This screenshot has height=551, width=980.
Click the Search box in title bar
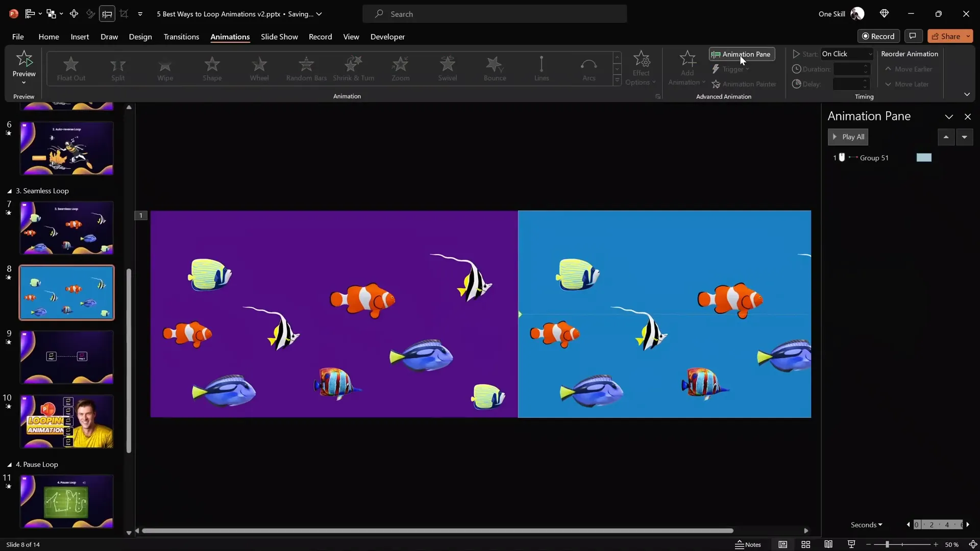click(495, 14)
